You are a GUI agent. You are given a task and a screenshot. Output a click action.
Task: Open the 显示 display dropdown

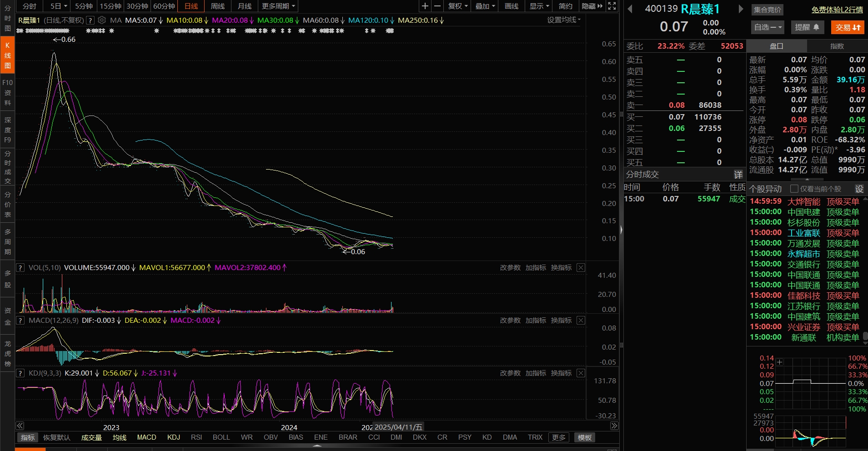[539, 6]
